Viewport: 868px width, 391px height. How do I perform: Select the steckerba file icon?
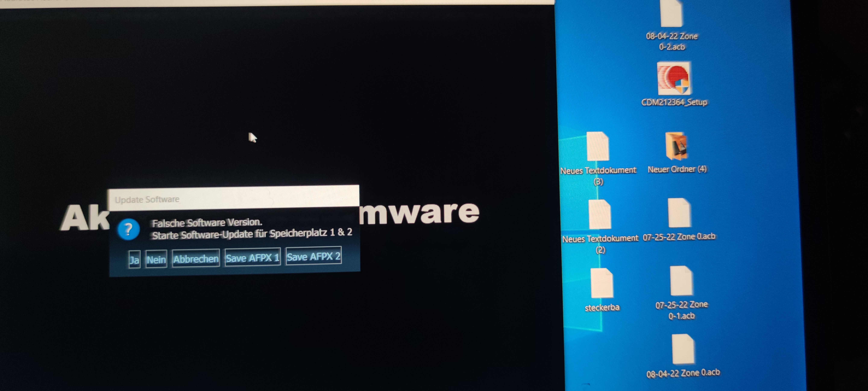tap(602, 283)
